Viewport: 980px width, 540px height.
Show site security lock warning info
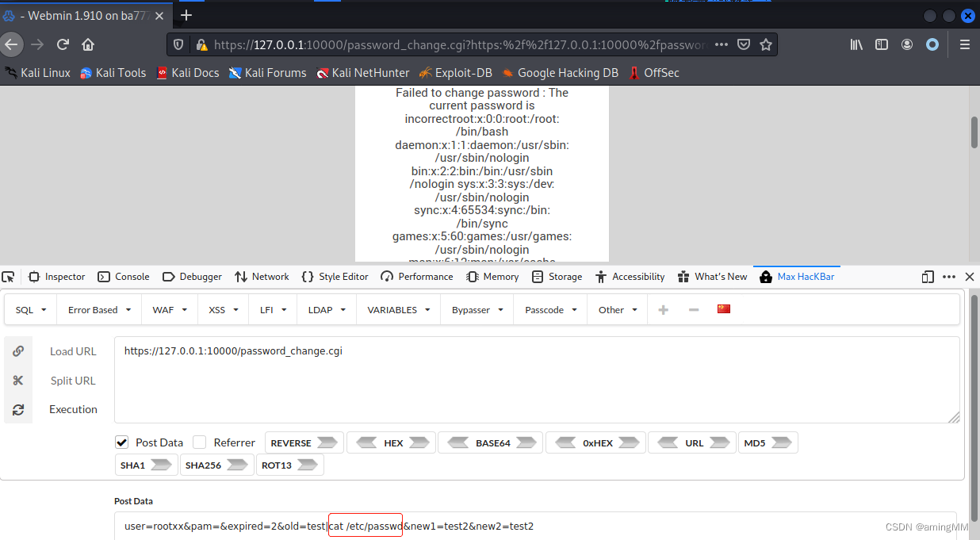coord(201,44)
